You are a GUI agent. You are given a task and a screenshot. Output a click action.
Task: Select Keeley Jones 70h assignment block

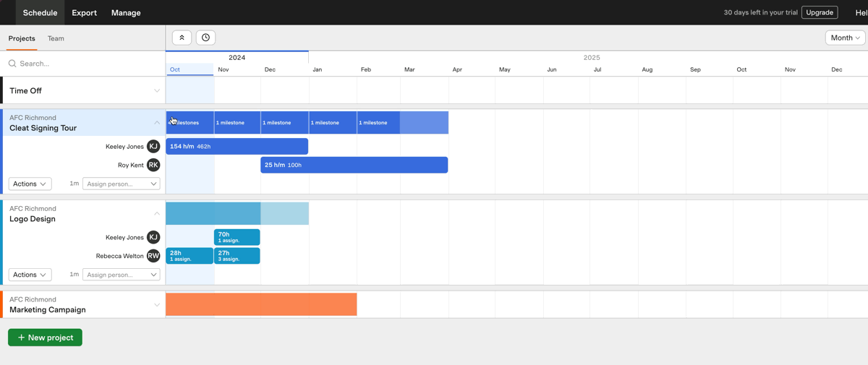237,237
